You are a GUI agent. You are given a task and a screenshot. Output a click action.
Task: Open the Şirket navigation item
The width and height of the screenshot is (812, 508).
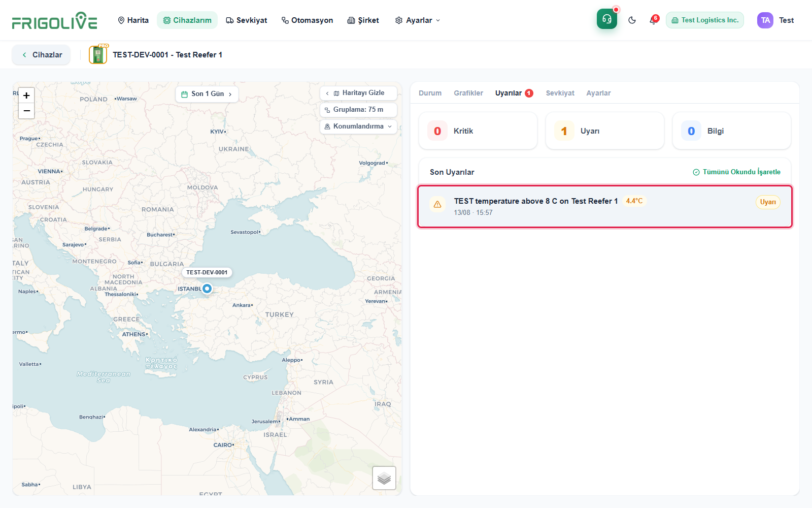click(363, 20)
